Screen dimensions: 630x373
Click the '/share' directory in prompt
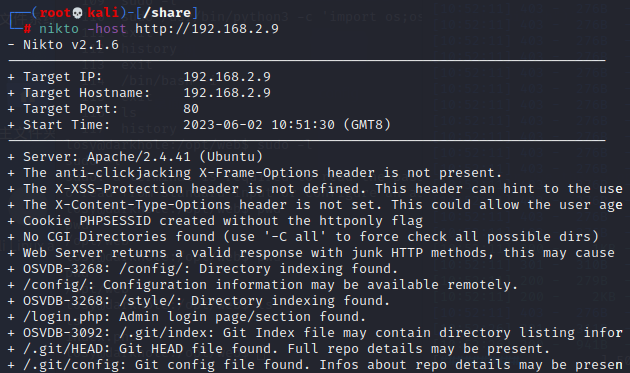[167, 13]
